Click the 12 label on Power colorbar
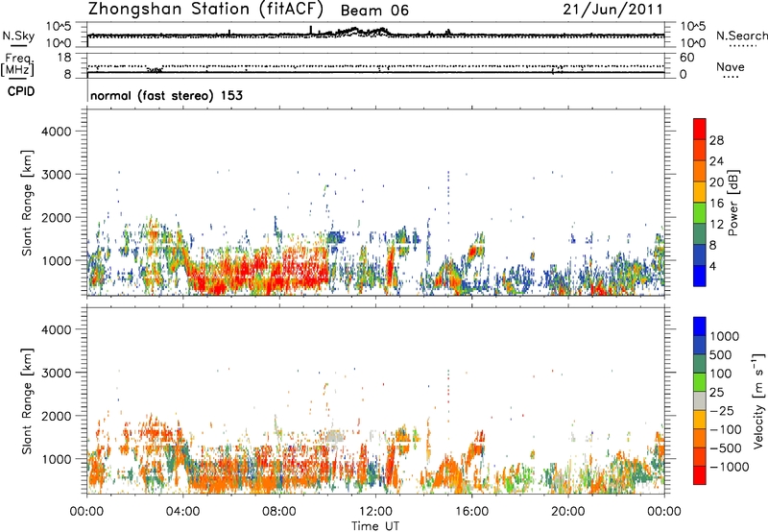This screenshot has width=768, height=532. [x=716, y=225]
